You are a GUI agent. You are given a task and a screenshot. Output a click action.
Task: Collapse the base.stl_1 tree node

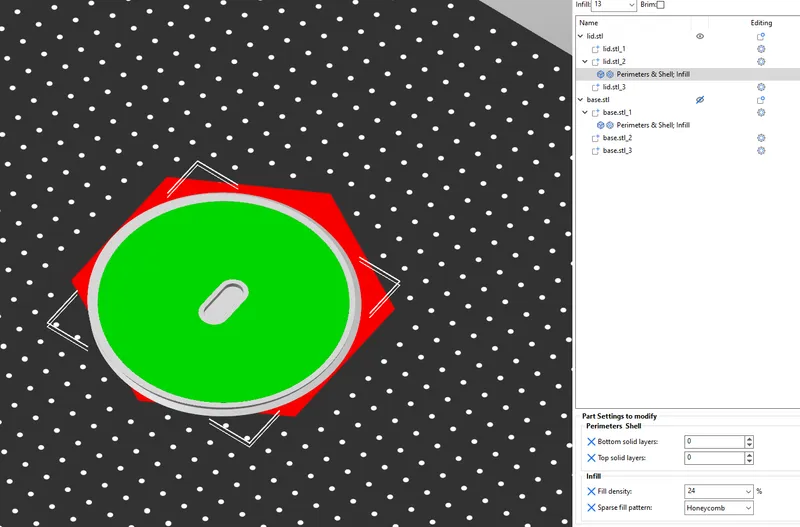585,112
